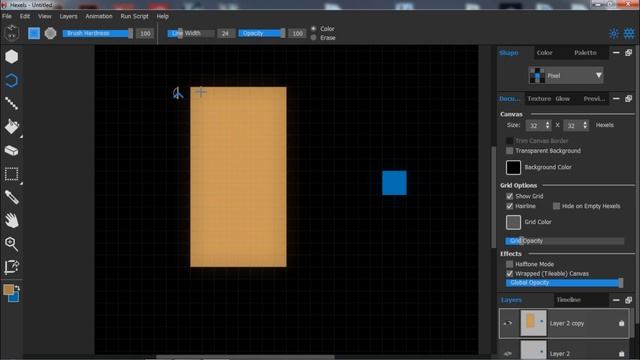Click the Line Width value field

225,33
